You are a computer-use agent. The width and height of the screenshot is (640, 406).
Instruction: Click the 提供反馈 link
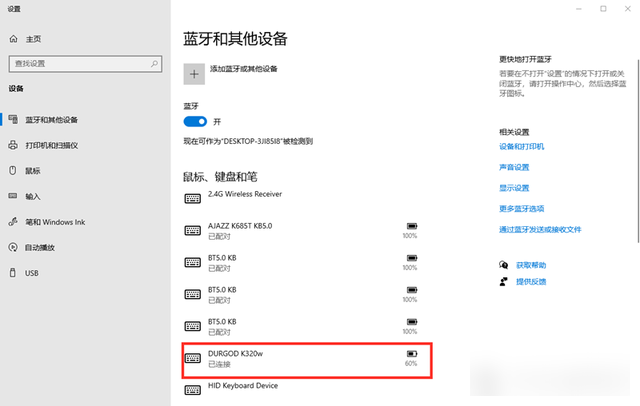[531, 282]
